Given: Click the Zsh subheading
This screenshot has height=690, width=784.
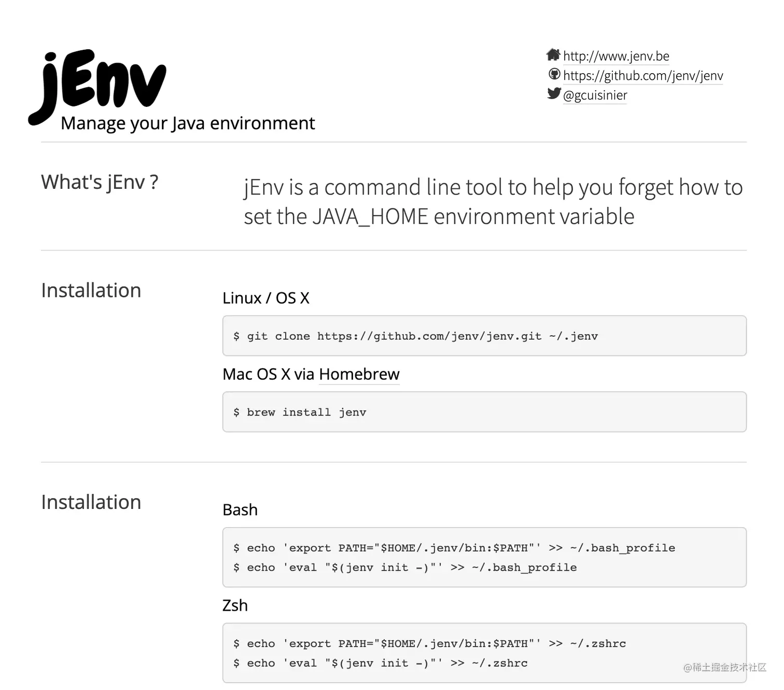Looking at the screenshot, I should click(235, 605).
